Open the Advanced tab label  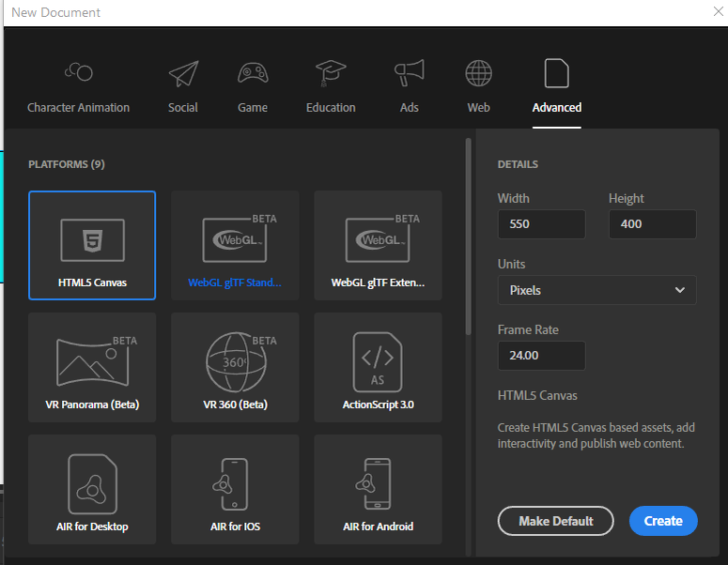(x=557, y=108)
